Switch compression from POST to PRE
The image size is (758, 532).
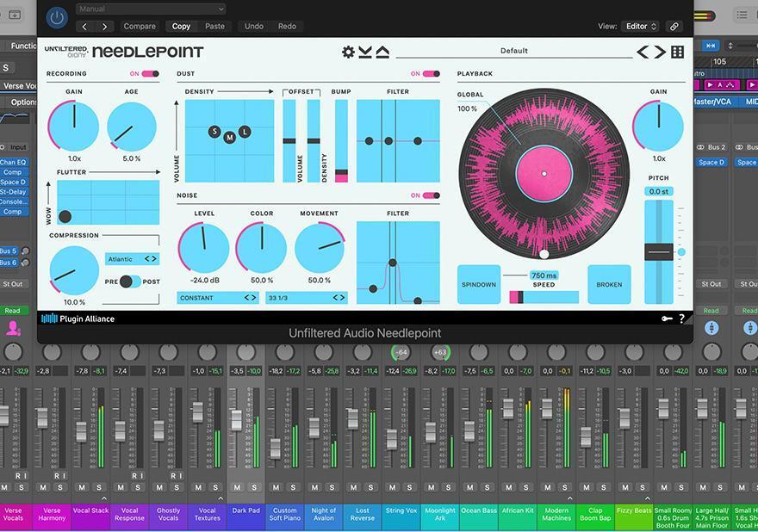(129, 281)
